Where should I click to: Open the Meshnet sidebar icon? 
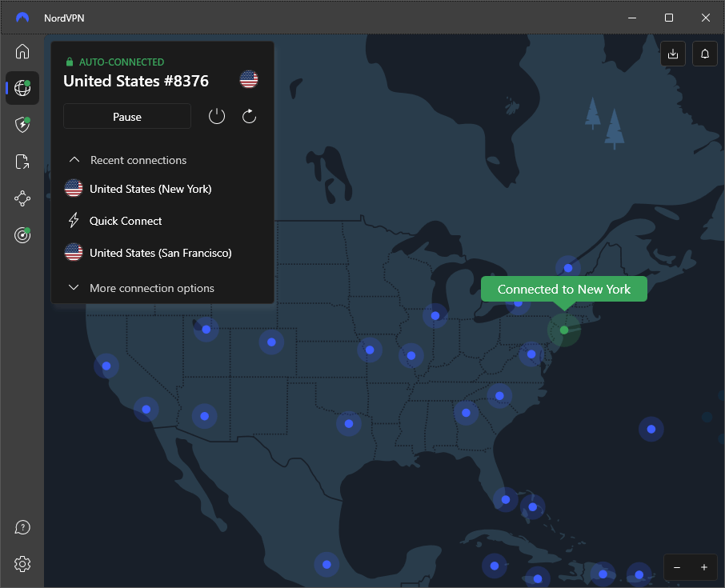(x=22, y=198)
